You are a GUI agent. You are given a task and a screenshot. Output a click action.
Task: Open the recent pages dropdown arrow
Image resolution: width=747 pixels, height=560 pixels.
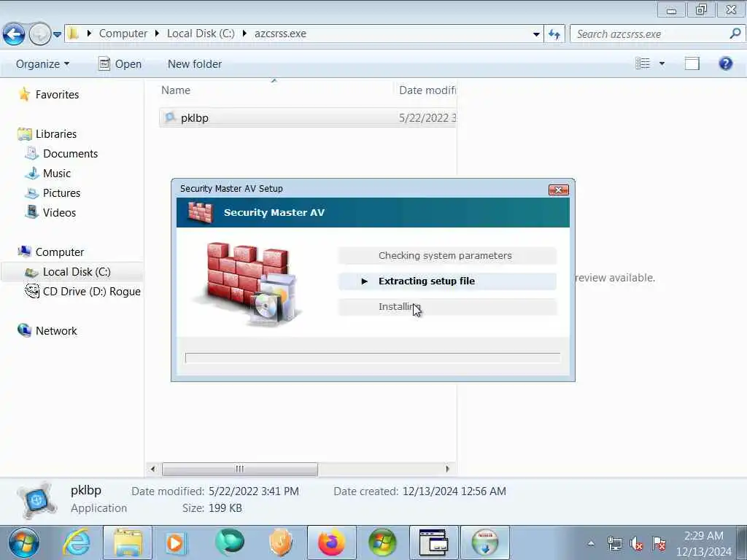click(57, 34)
